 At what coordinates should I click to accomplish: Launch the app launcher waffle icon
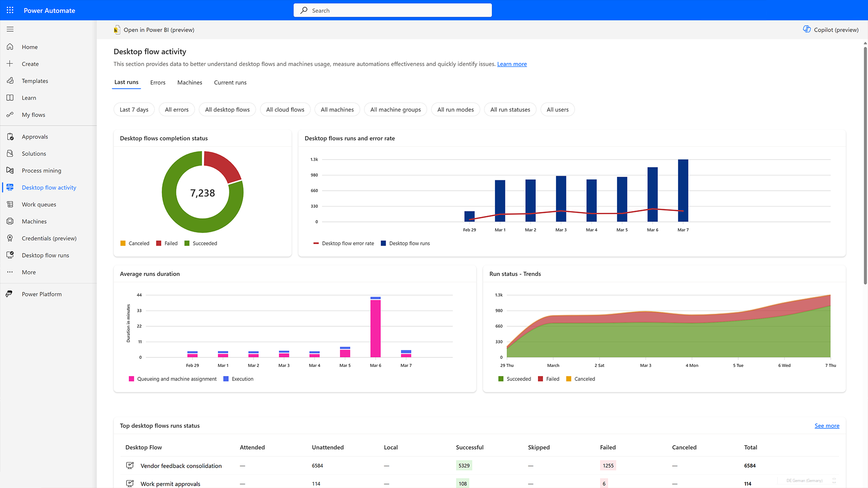9,10
